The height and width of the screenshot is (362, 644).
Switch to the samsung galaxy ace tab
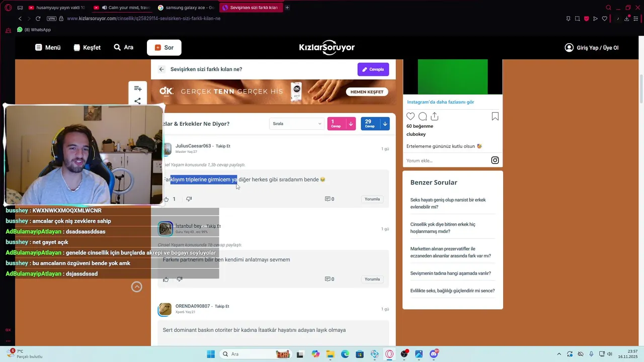(x=187, y=8)
